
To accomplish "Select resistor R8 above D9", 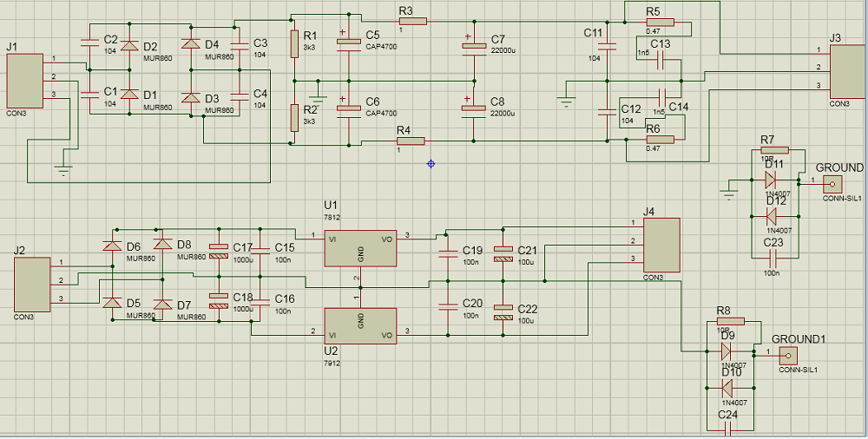I will pyautogui.click(x=730, y=321).
